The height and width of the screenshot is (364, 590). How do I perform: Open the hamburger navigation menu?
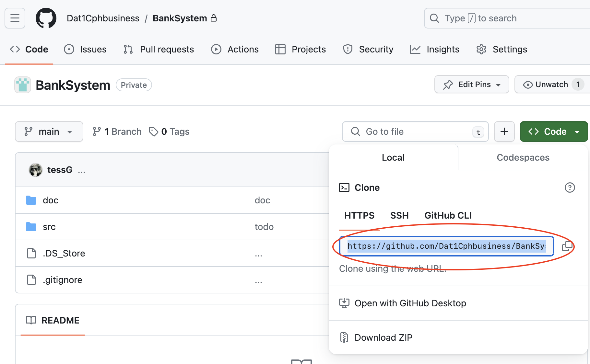click(x=15, y=18)
